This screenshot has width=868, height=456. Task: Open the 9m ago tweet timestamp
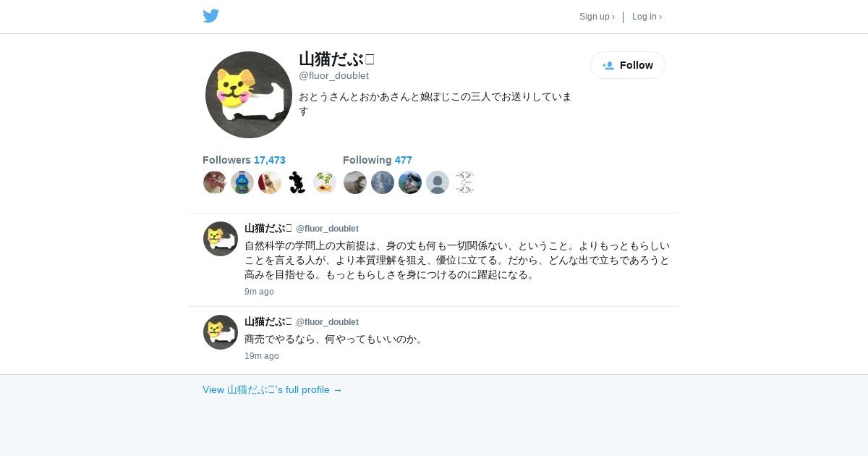coord(259,292)
